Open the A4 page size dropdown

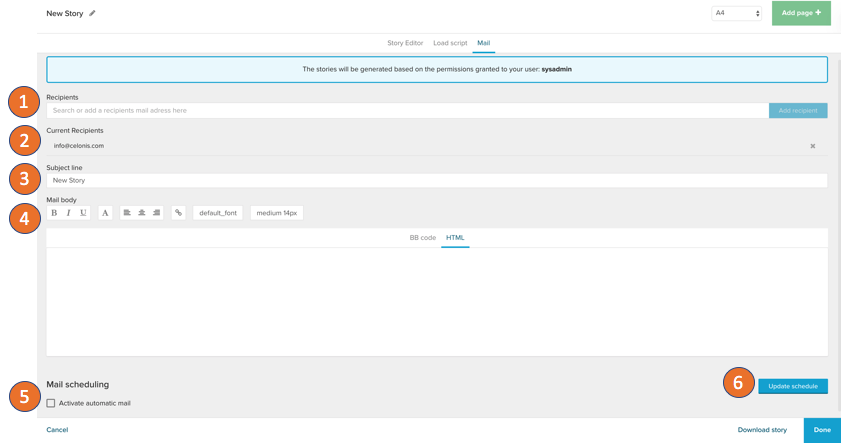737,13
